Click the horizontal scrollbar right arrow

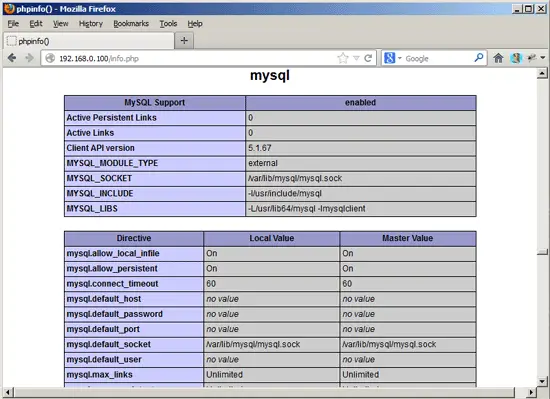click(532, 392)
